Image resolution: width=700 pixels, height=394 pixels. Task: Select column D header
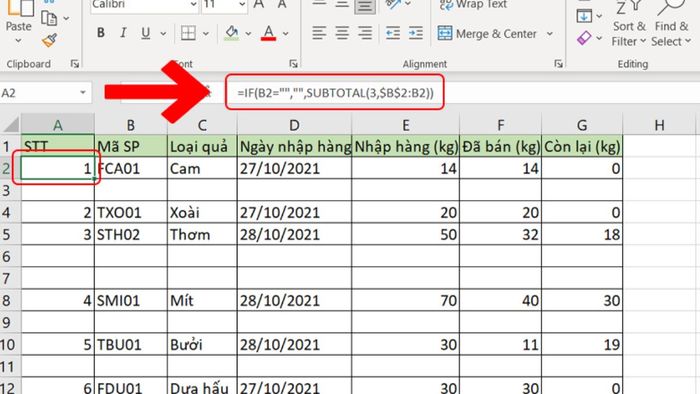click(x=294, y=125)
